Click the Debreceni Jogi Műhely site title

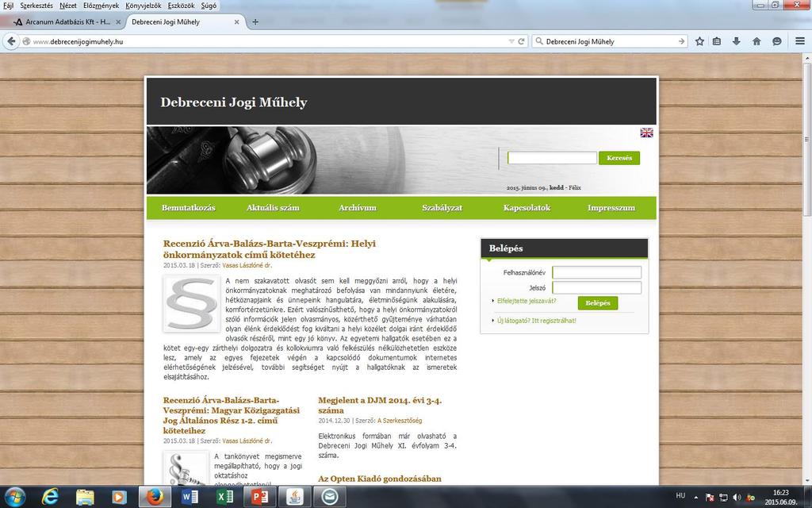[x=234, y=102]
